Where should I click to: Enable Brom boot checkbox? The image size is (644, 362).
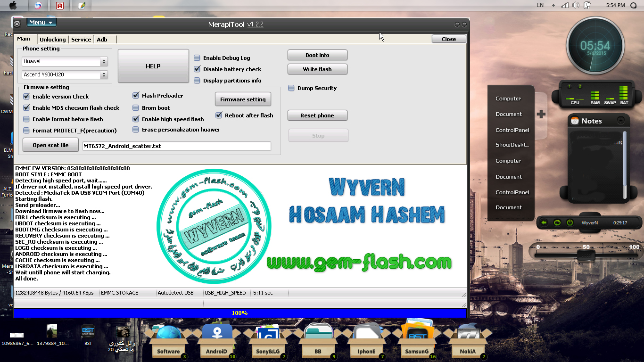[136, 108]
